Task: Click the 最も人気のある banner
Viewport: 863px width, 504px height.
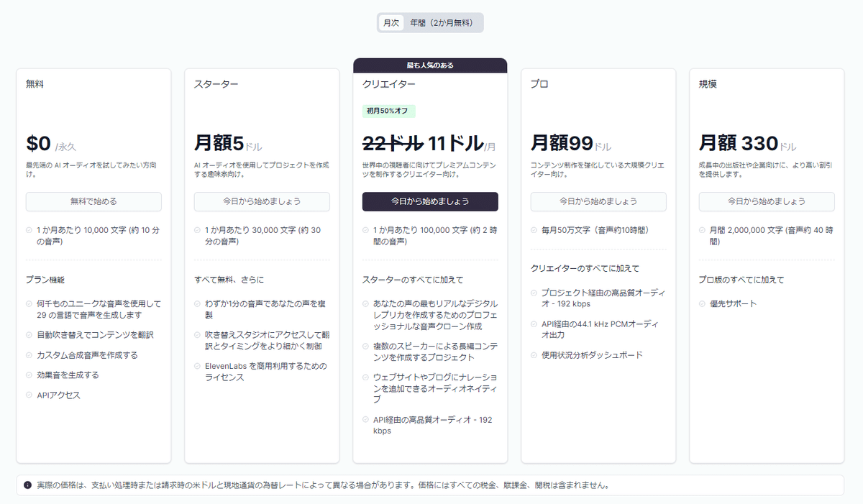Action: click(x=430, y=65)
